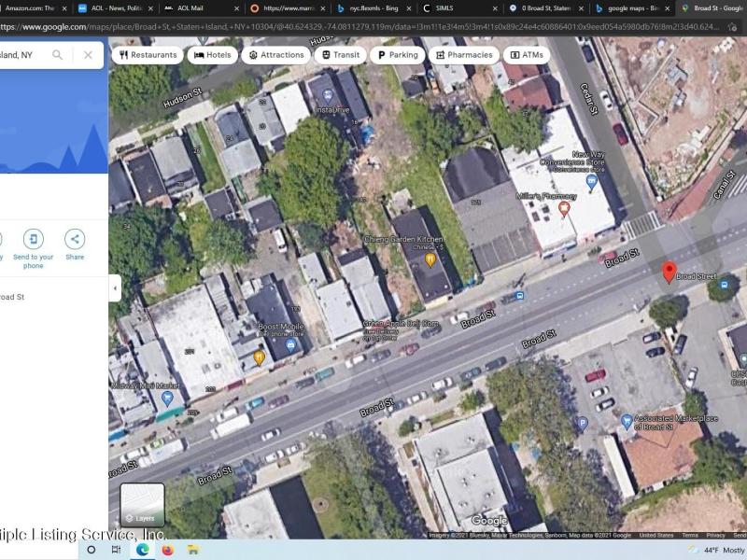Screen dimensions: 747x560
Task: Click the Canal St street label
Action: [x=725, y=184]
